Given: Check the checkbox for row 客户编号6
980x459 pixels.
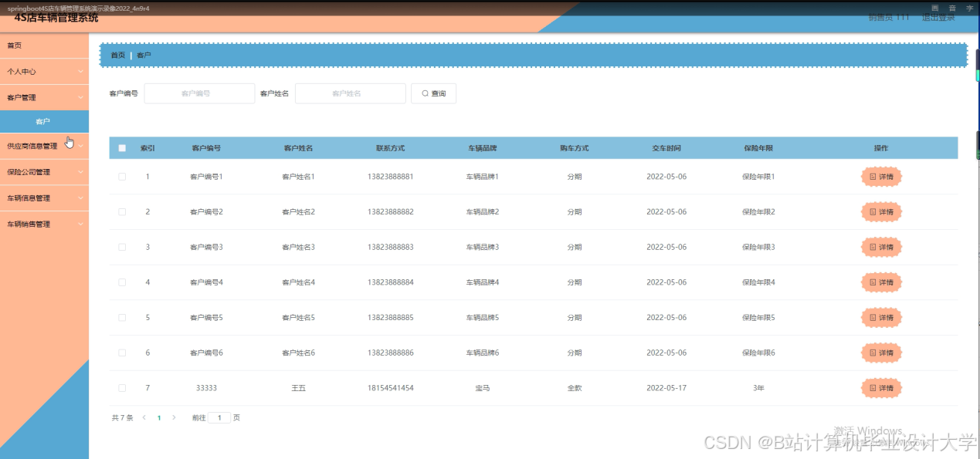Looking at the screenshot, I should tap(122, 353).
